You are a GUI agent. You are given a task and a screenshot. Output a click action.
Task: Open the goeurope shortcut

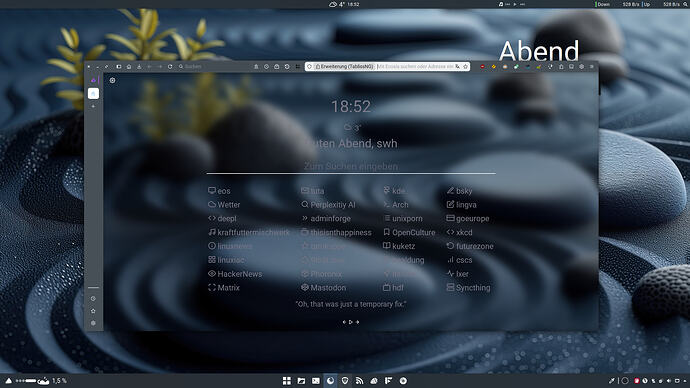(468, 218)
